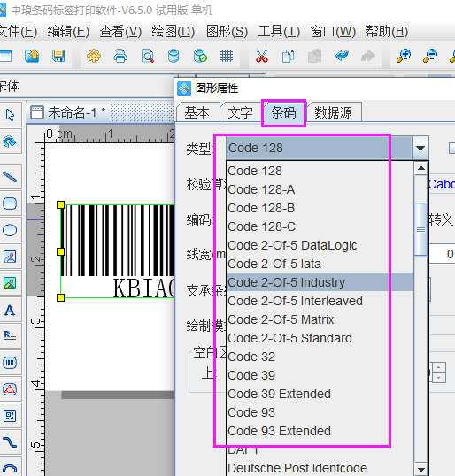This screenshot has width=455, height=476.
Task: Open the 查看(V) menu
Action: (120, 31)
